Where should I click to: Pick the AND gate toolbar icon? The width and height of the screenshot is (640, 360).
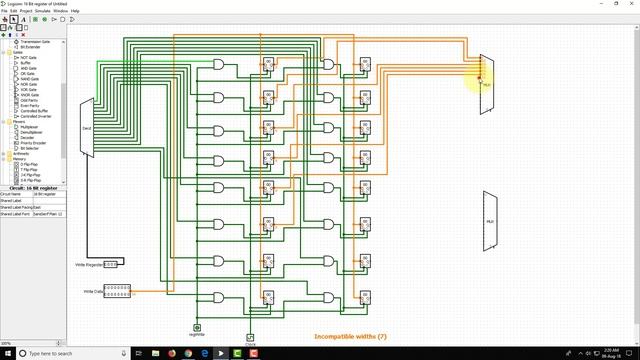(63, 19)
